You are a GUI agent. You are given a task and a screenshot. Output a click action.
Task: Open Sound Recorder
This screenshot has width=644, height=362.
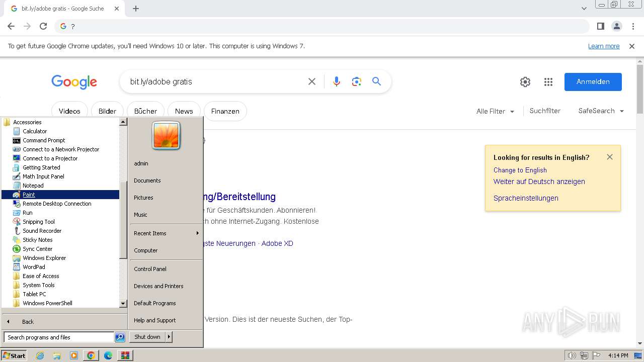click(x=42, y=231)
